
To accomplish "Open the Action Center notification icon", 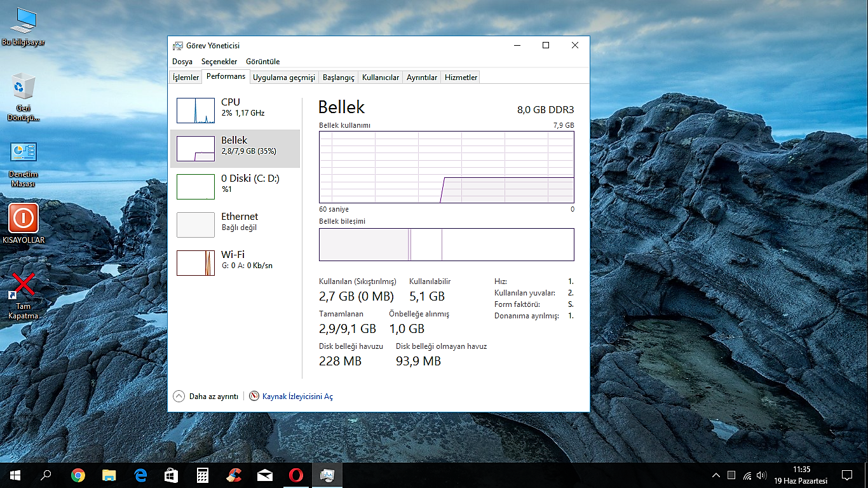I will (846, 475).
